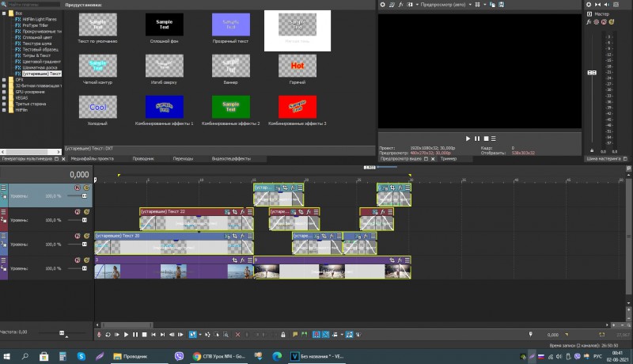The height and width of the screenshot is (364, 633).
Task: Stop timeline playback
Action: point(144,335)
